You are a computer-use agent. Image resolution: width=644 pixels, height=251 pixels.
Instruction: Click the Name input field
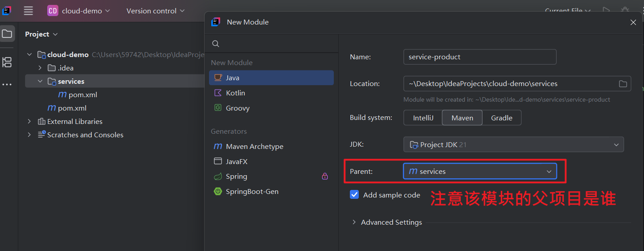coord(480,57)
